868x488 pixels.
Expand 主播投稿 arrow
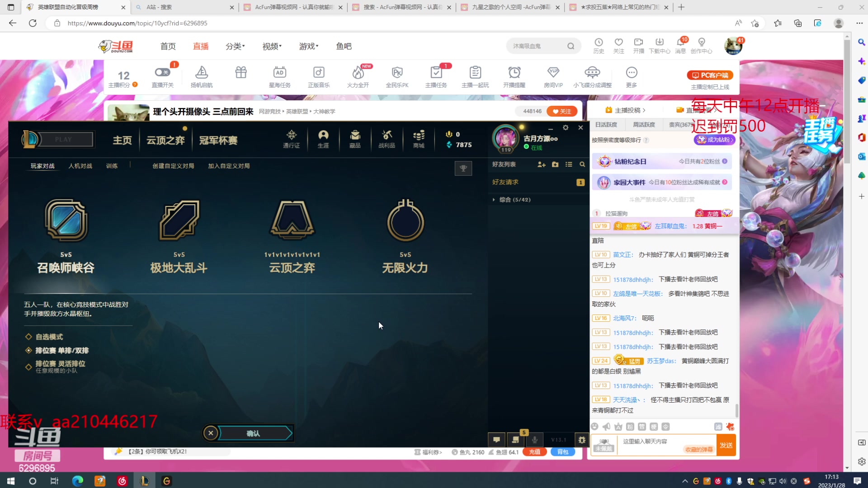click(x=644, y=110)
